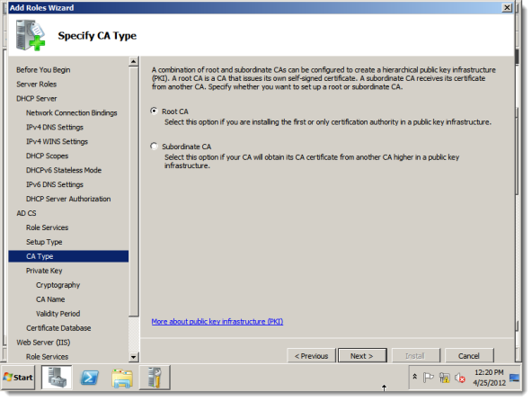Open the Start menu
Viewport: 532px width, 401px height.
point(18,378)
